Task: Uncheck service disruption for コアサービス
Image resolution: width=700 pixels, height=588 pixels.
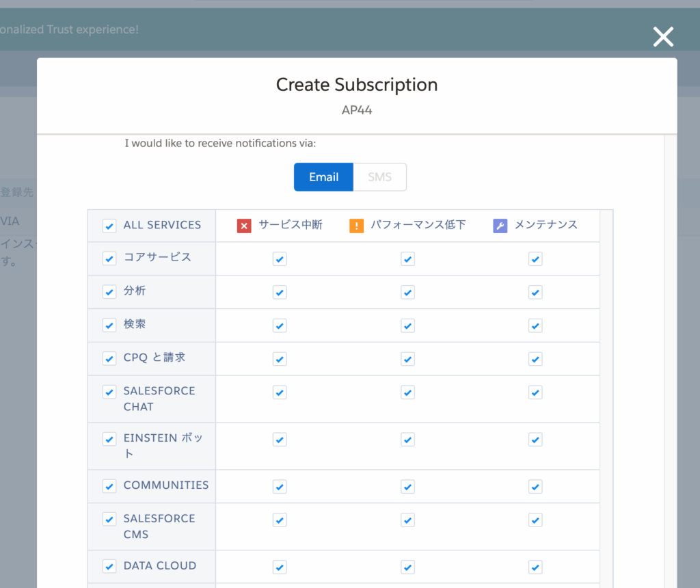Action: (x=280, y=259)
